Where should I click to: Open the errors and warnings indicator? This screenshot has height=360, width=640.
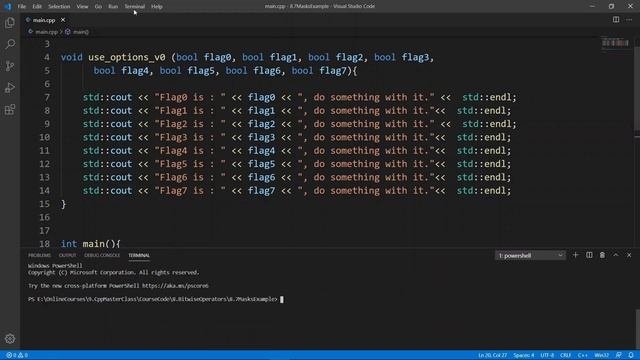(x=17, y=355)
